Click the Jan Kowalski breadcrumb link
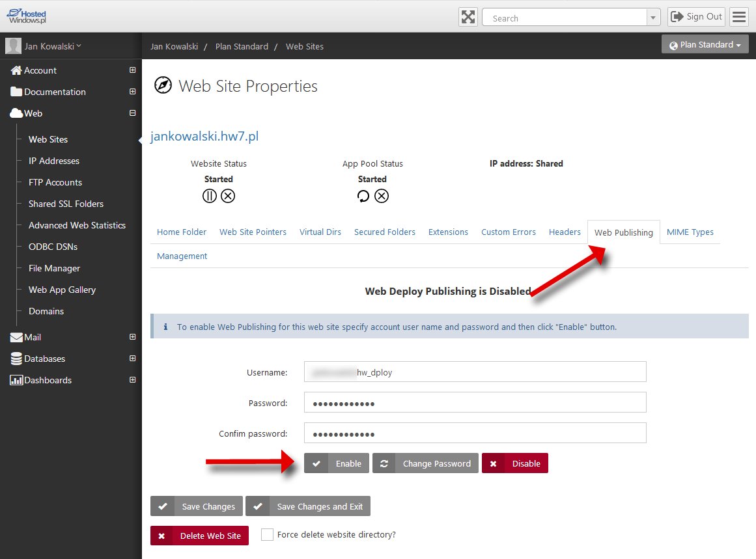Screen dimensions: 756x559 pos(174,47)
